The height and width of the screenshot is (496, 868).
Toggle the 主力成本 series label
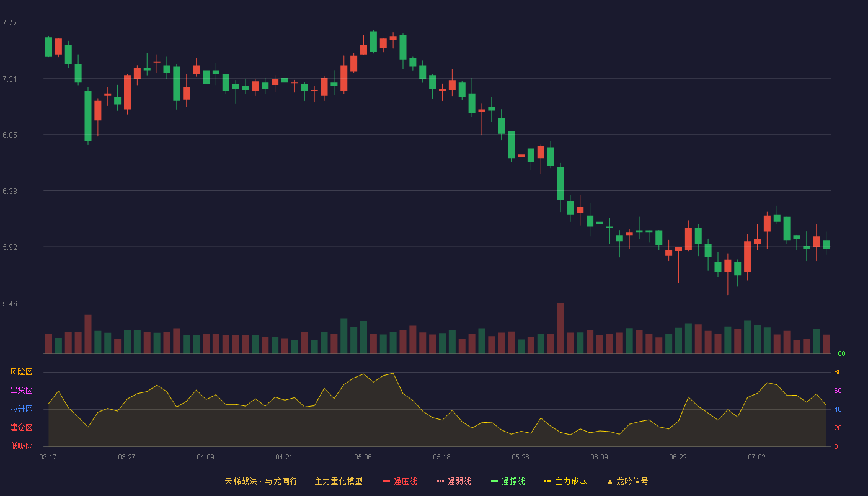571,481
